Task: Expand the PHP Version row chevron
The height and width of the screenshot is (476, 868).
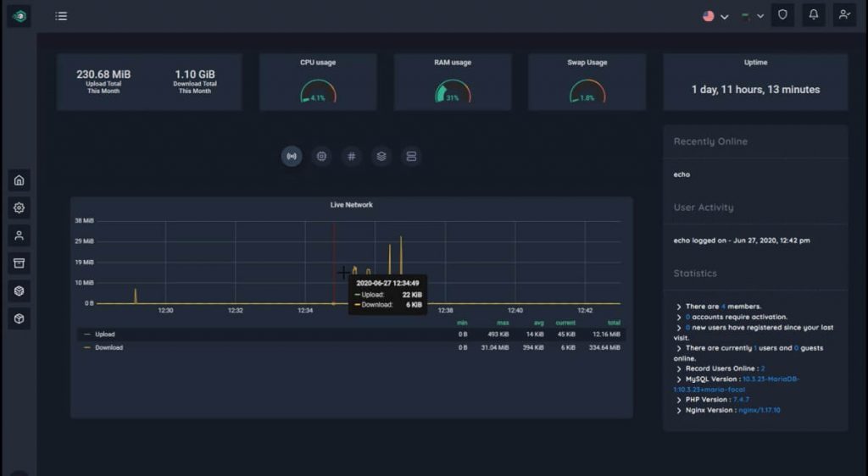Action: [679, 401]
